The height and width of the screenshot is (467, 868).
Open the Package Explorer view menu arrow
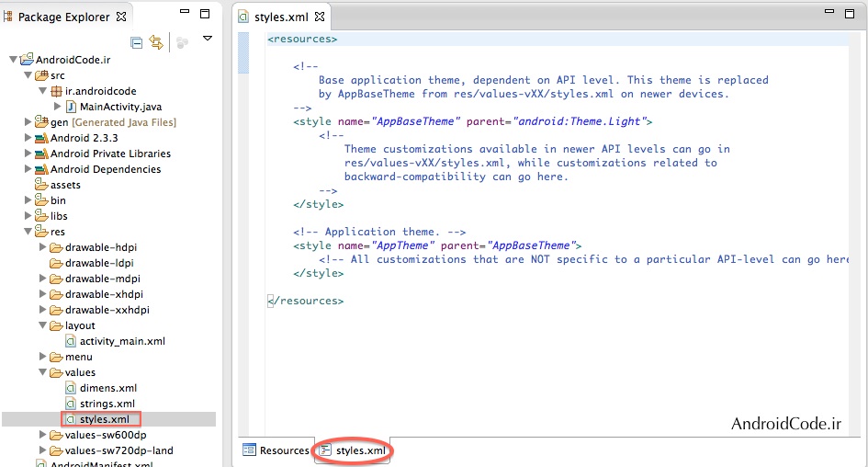click(x=208, y=39)
